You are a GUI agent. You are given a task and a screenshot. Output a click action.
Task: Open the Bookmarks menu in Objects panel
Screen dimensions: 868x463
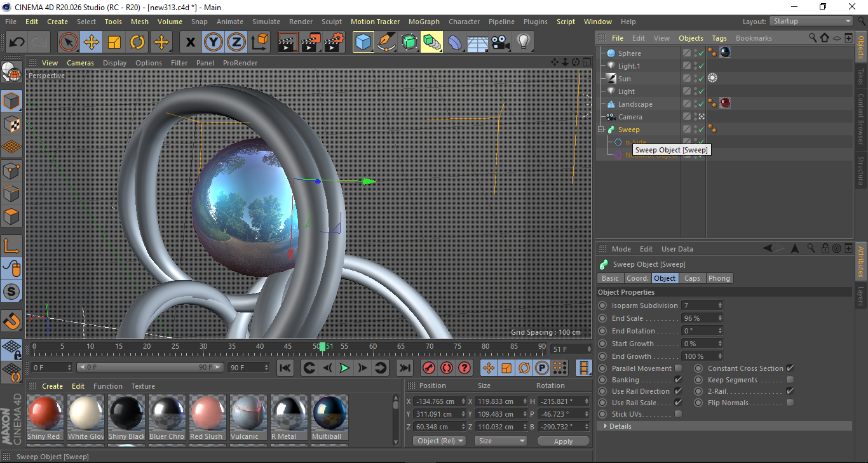[754, 38]
